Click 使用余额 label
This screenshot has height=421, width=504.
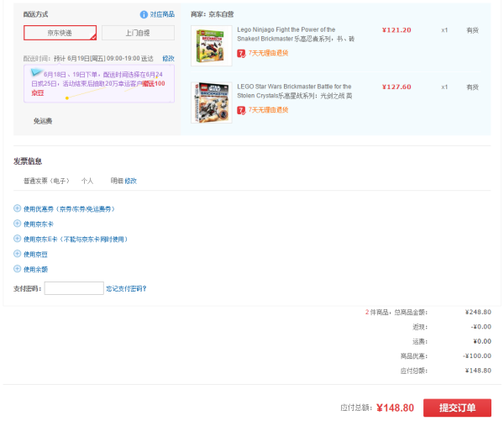click(35, 270)
